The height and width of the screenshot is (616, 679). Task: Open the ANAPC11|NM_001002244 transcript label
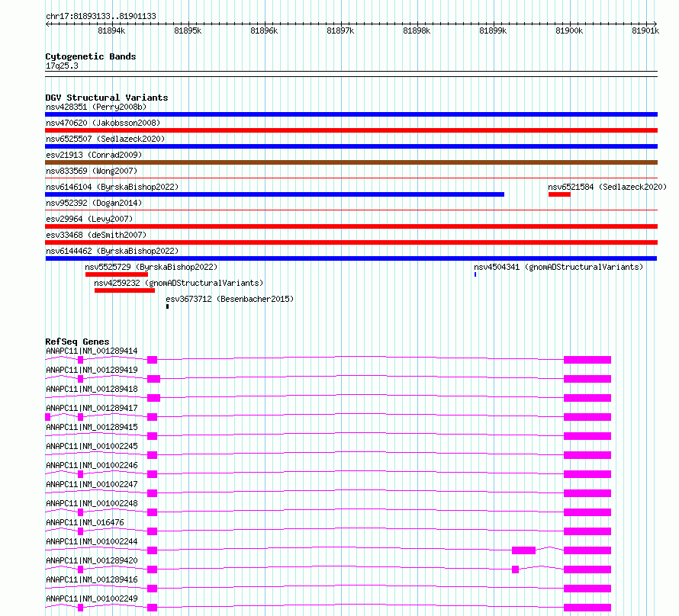[92, 541]
